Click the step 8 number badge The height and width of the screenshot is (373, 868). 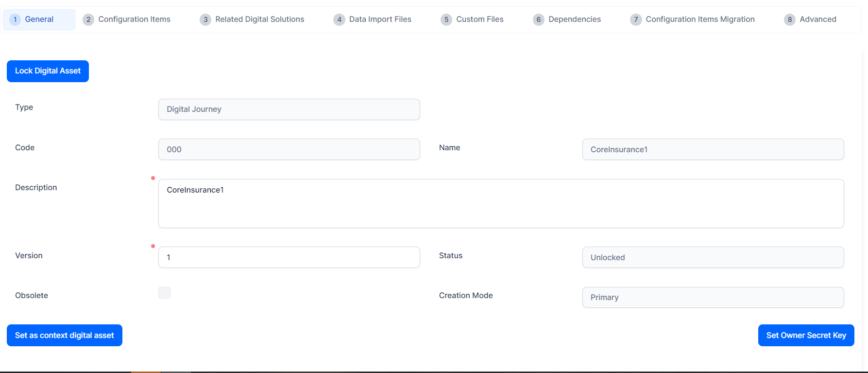click(790, 19)
